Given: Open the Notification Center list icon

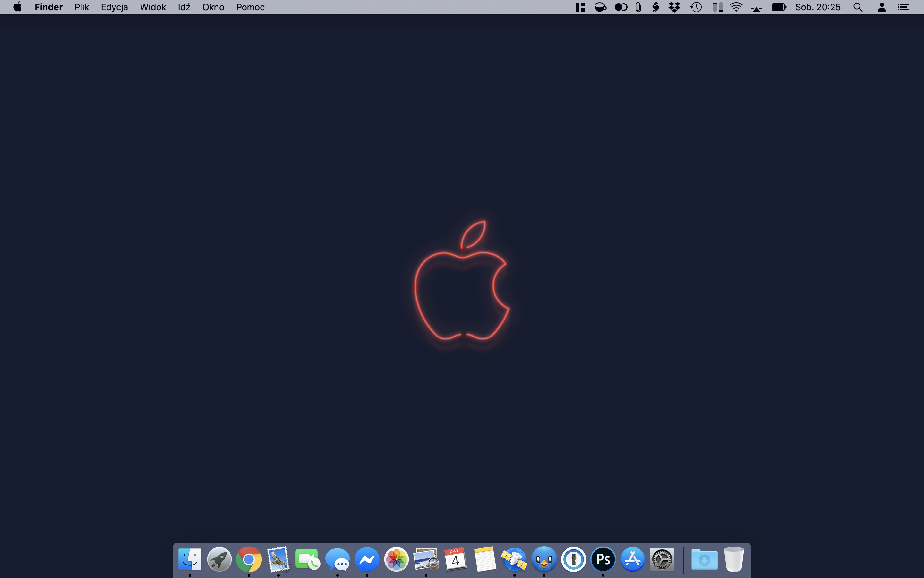Looking at the screenshot, I should 903,7.
